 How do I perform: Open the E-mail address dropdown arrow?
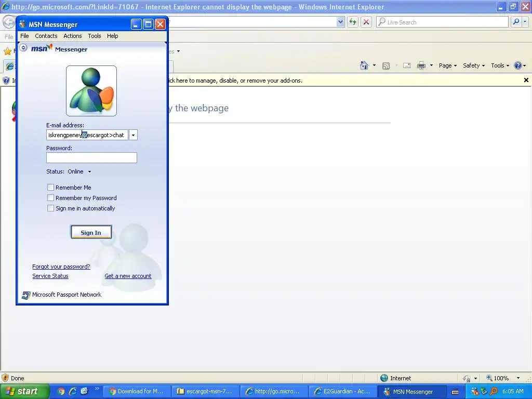pos(133,135)
